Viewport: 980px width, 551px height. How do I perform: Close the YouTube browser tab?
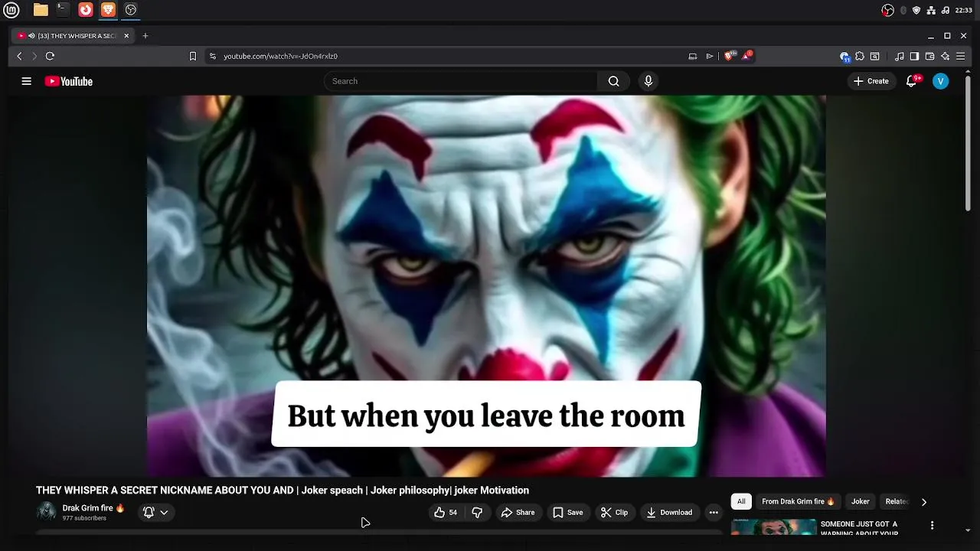click(126, 36)
